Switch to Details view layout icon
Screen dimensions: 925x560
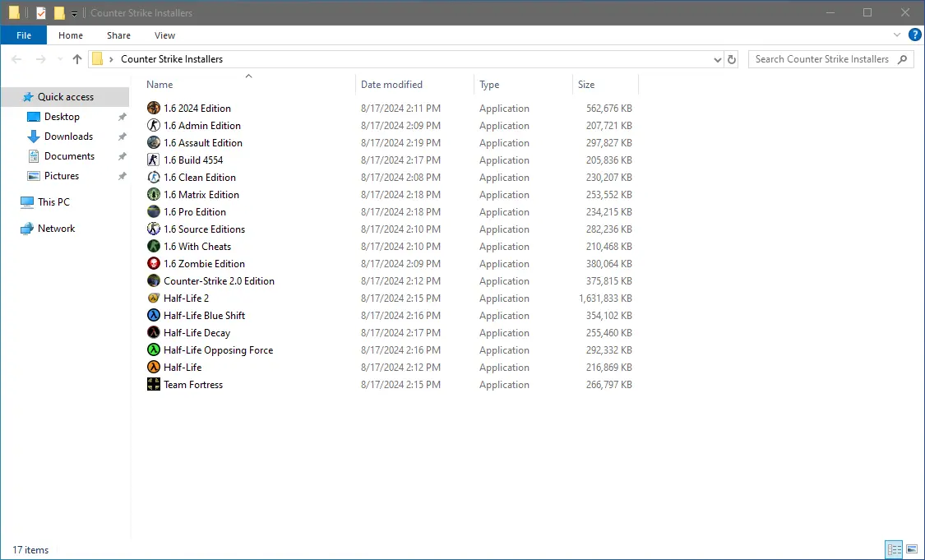(x=894, y=548)
